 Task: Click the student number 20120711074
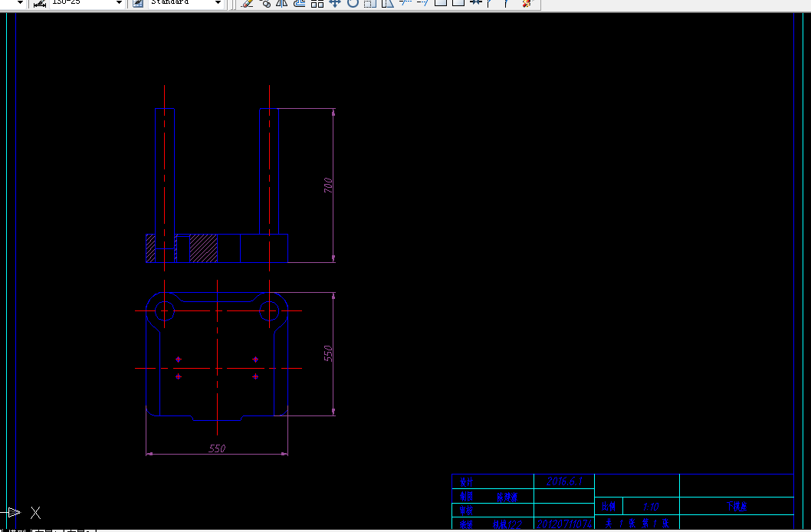(563, 524)
